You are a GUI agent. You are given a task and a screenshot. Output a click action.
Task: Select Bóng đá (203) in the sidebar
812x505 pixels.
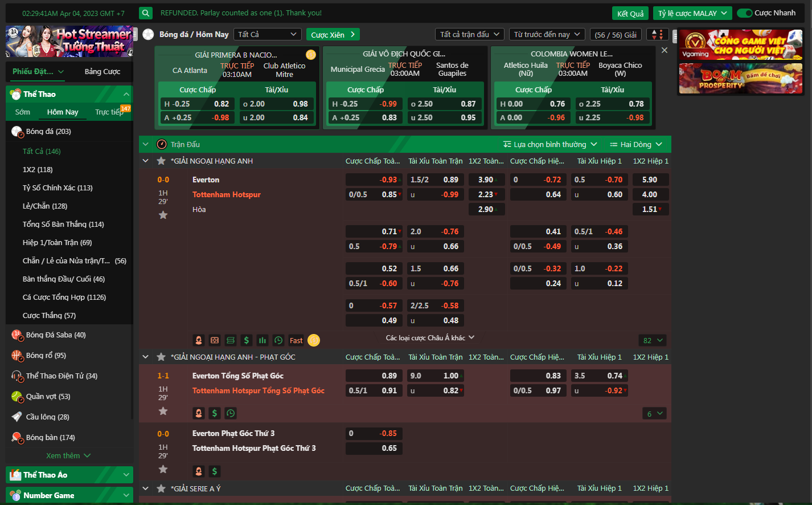(x=69, y=131)
